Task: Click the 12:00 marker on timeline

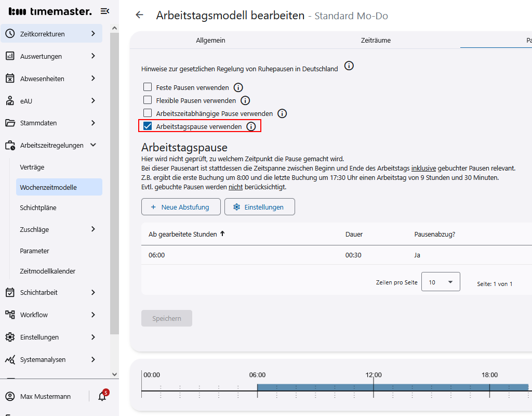Action: [x=374, y=375]
